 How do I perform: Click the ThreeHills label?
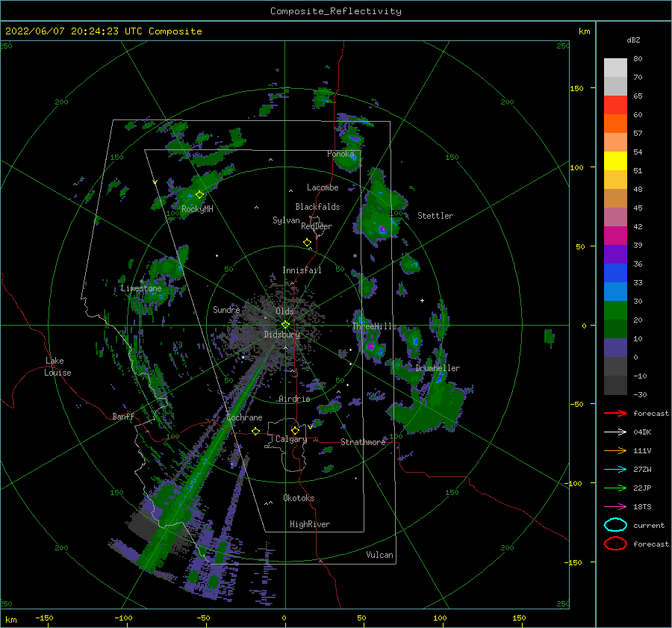[375, 326]
